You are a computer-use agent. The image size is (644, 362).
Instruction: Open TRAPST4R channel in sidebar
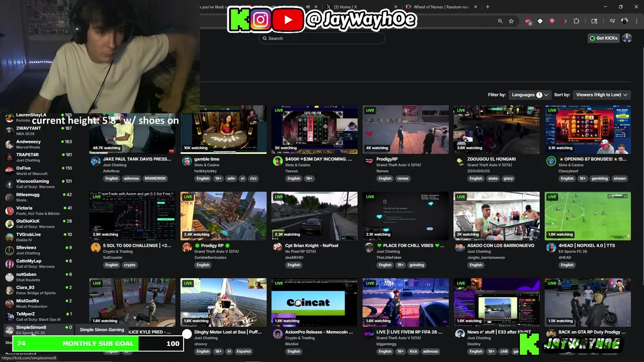pos(38,157)
